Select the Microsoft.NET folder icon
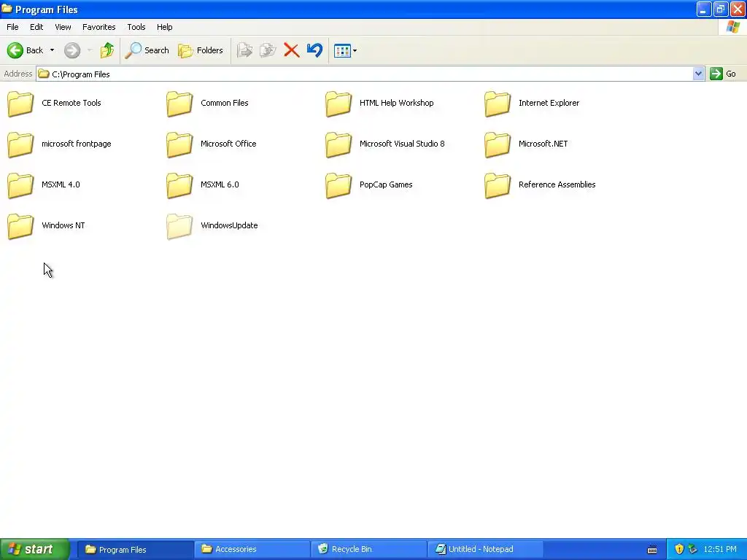The width and height of the screenshot is (747, 560). 498,144
